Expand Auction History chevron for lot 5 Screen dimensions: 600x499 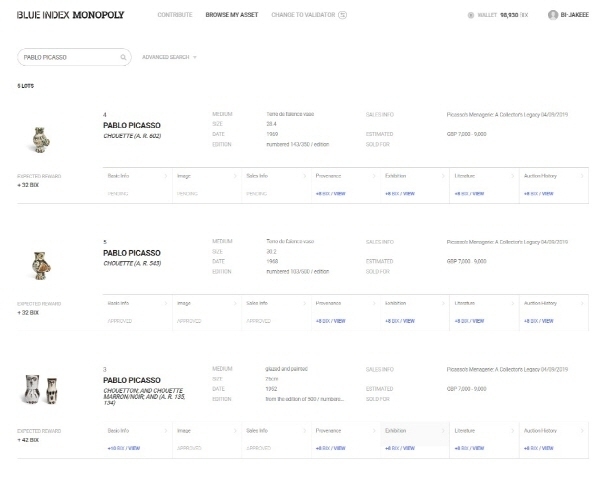(x=582, y=303)
